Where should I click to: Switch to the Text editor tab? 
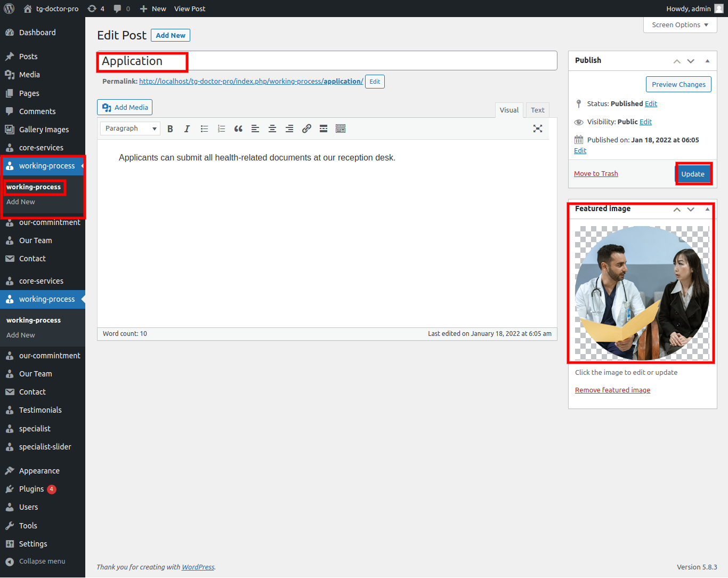[537, 110]
